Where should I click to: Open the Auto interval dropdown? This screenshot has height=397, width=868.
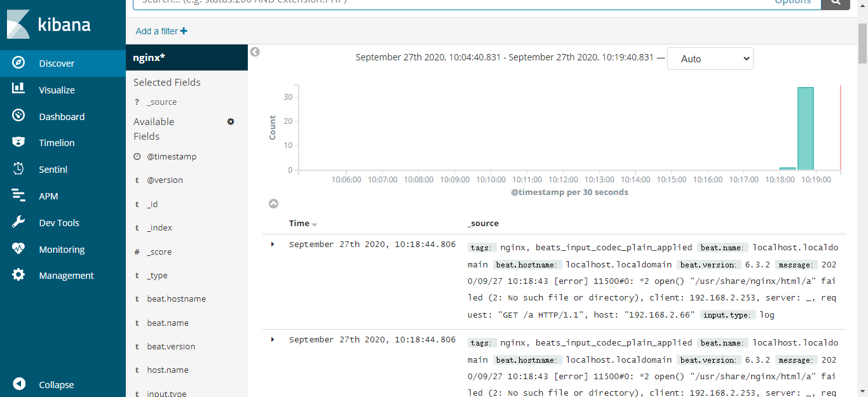coord(710,58)
